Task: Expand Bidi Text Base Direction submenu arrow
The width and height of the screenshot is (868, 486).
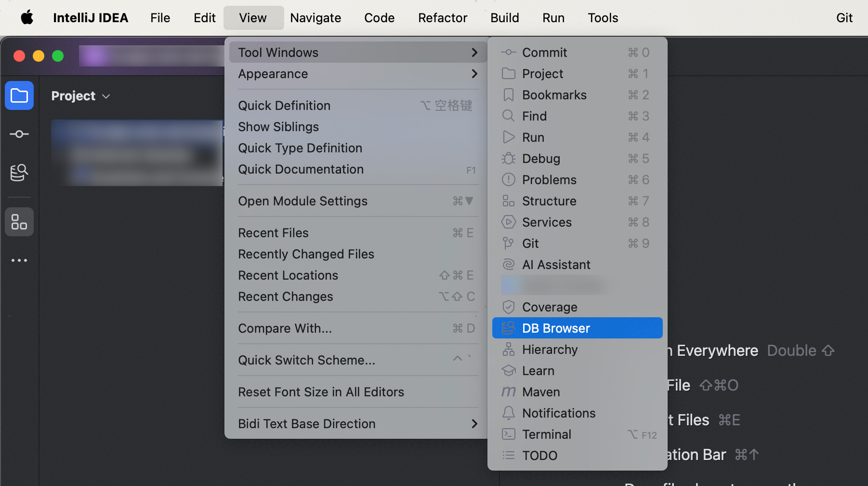Action: pos(474,423)
